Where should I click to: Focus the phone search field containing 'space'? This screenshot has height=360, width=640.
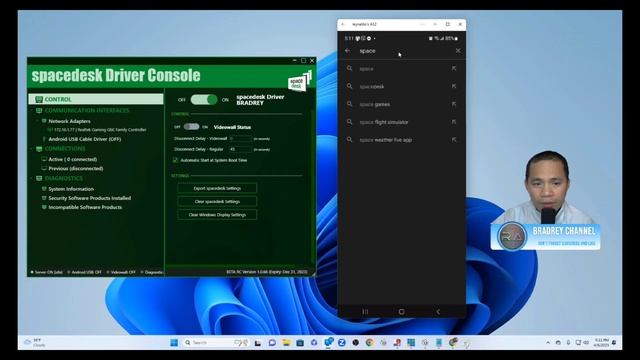pos(402,51)
